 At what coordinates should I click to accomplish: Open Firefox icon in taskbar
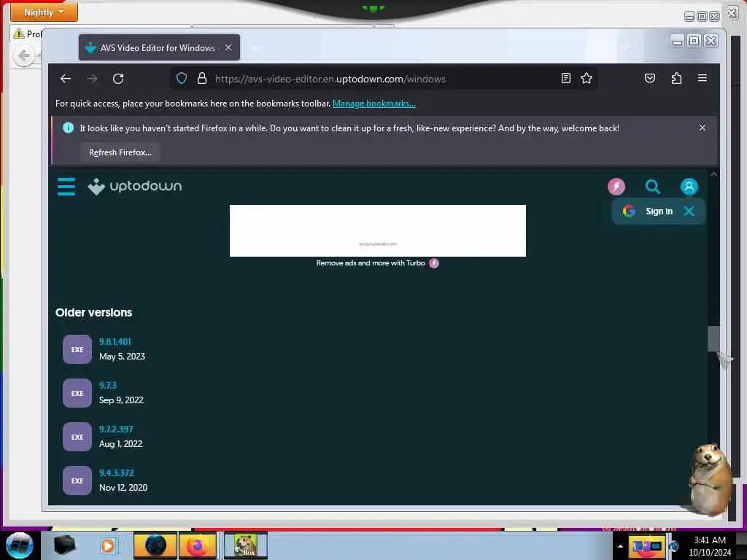[x=197, y=545]
